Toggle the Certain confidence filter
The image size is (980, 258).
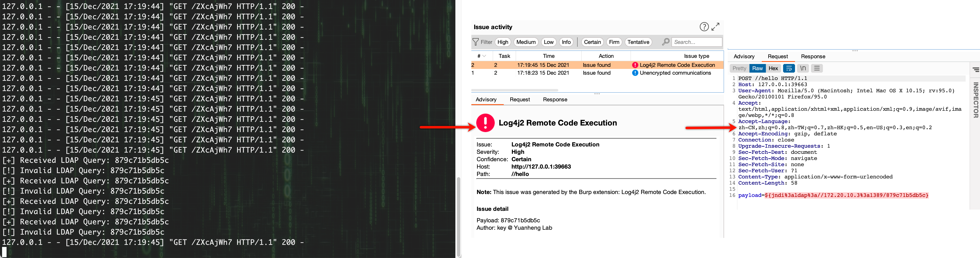(592, 42)
